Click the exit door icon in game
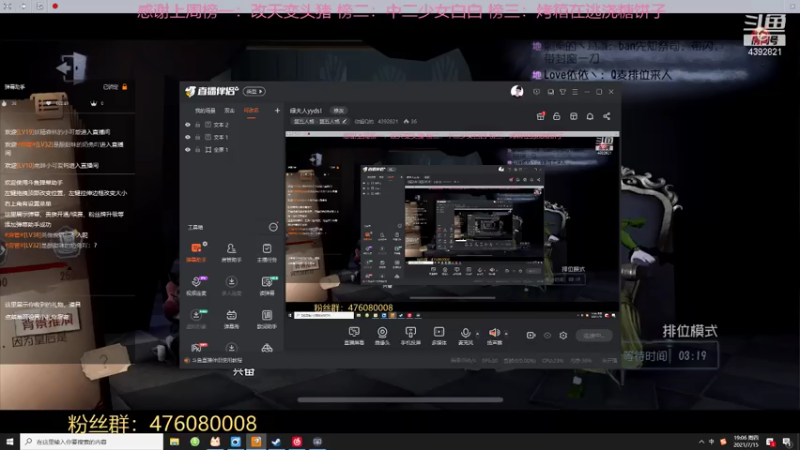Screen dimensions: 800x450 tap(71, 67)
